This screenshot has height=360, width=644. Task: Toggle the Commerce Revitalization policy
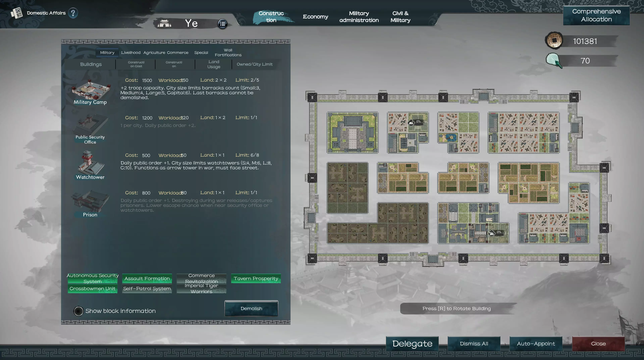201,278
